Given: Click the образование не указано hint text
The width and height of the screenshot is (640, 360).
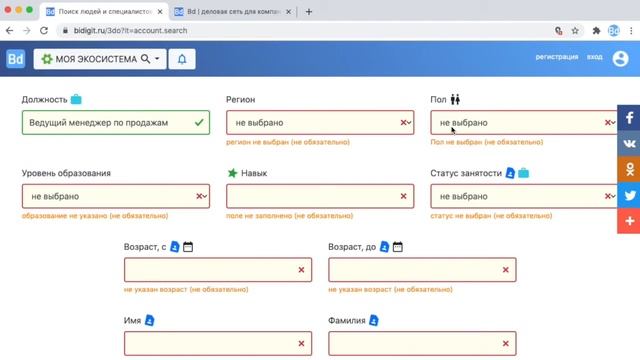Looking at the screenshot, I should [95, 216].
